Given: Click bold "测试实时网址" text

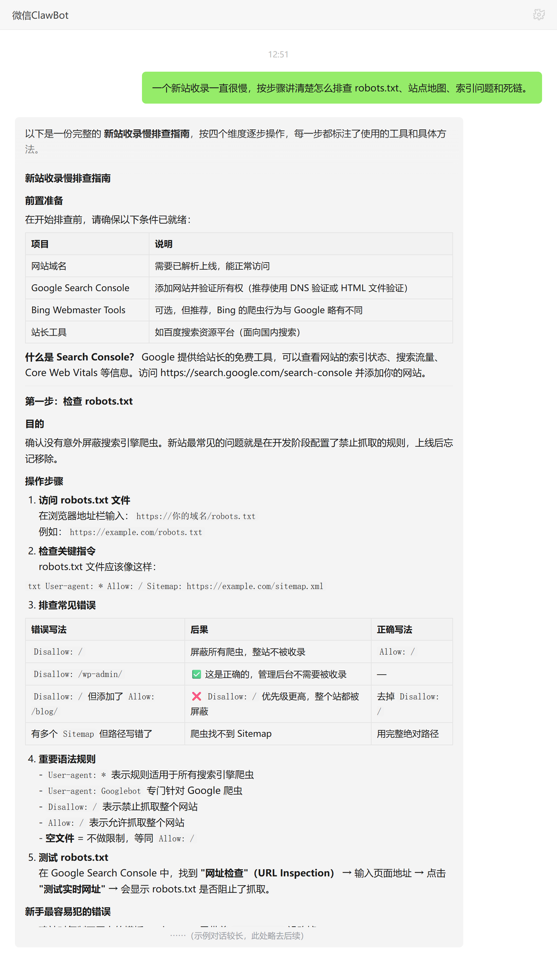Looking at the screenshot, I should (72, 889).
